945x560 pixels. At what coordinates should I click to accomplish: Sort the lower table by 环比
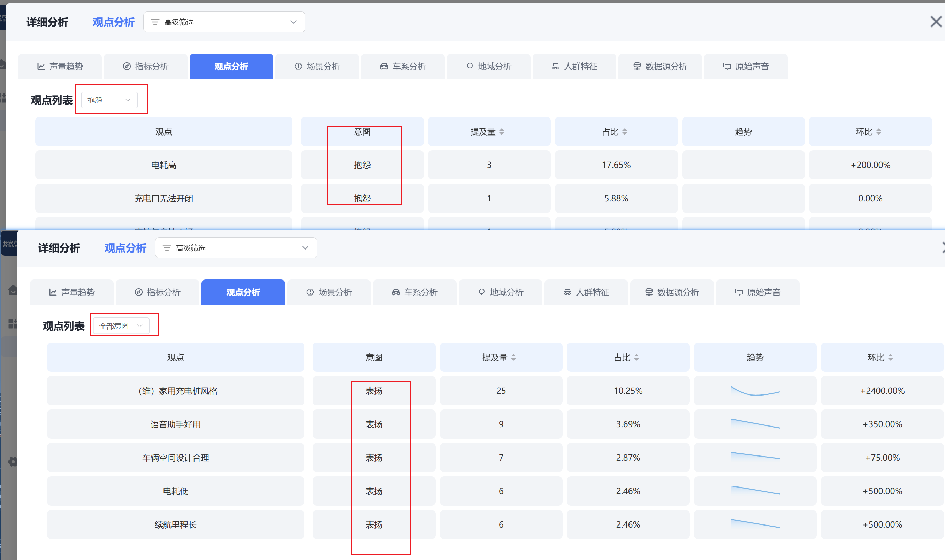click(x=890, y=357)
